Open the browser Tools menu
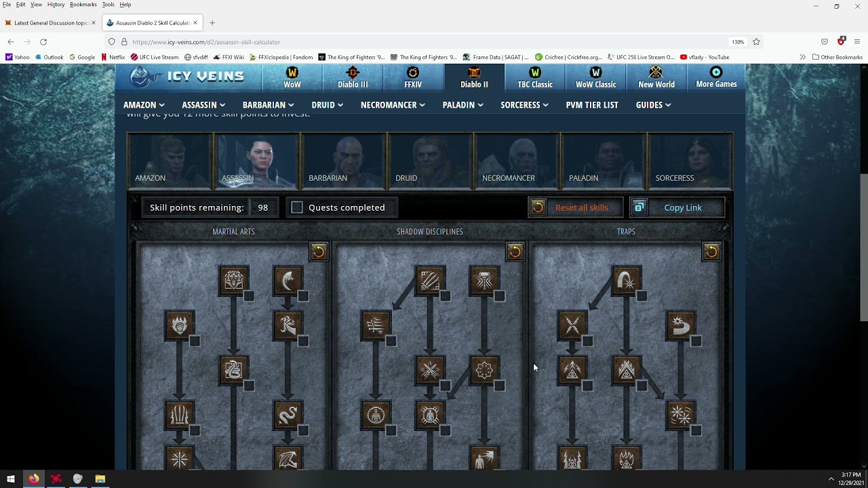Image resolution: width=868 pixels, height=488 pixels. (x=108, y=5)
